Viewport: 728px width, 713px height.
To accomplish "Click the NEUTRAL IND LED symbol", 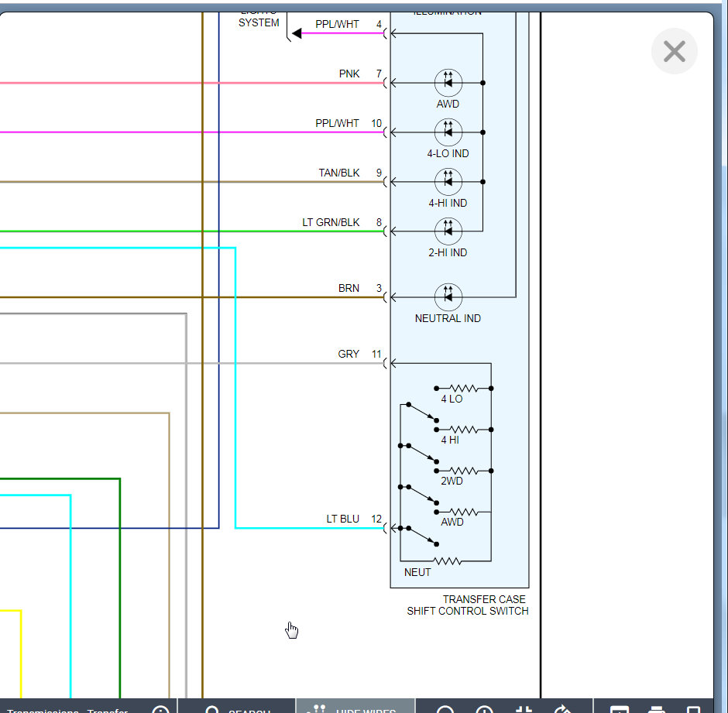I will pos(448,297).
